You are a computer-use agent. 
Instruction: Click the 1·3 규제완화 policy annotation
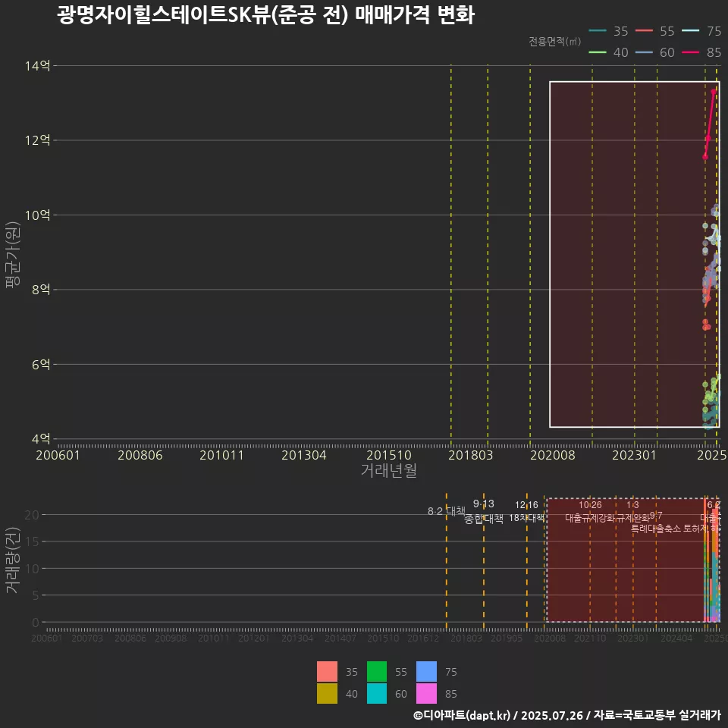pyautogui.click(x=632, y=511)
